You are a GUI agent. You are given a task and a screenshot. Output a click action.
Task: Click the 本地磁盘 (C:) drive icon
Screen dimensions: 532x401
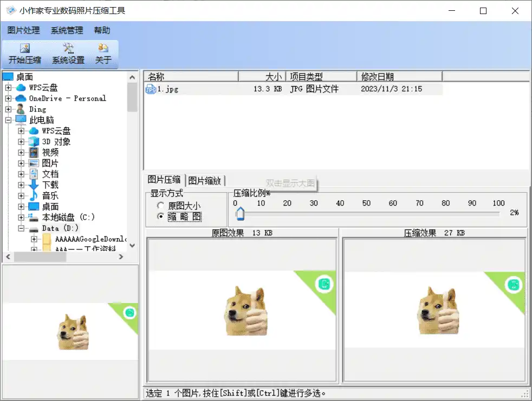pyautogui.click(x=34, y=218)
